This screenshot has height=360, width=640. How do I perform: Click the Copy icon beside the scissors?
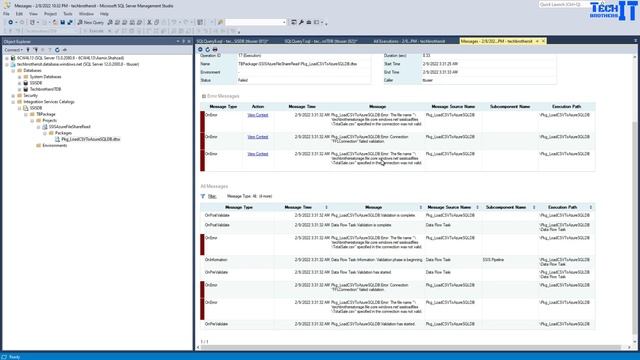point(157,22)
